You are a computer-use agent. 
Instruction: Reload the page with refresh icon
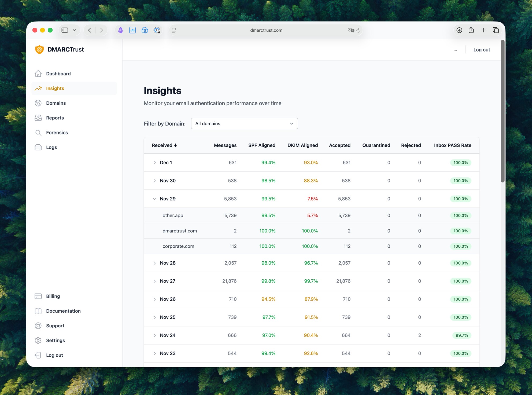tap(358, 30)
